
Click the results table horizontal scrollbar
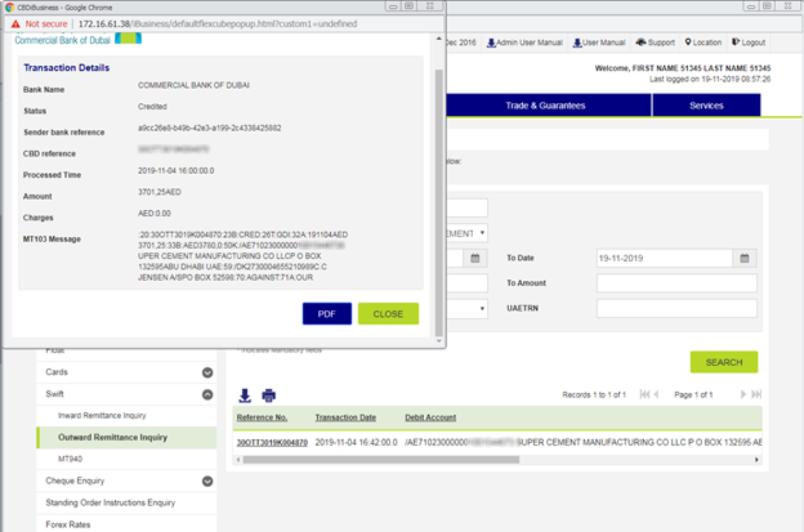point(381,460)
